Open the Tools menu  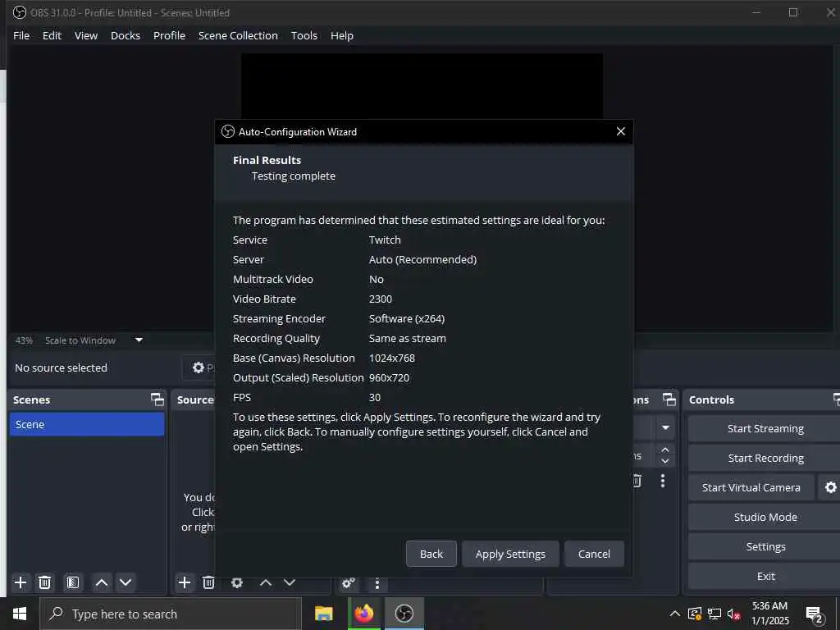tap(304, 35)
